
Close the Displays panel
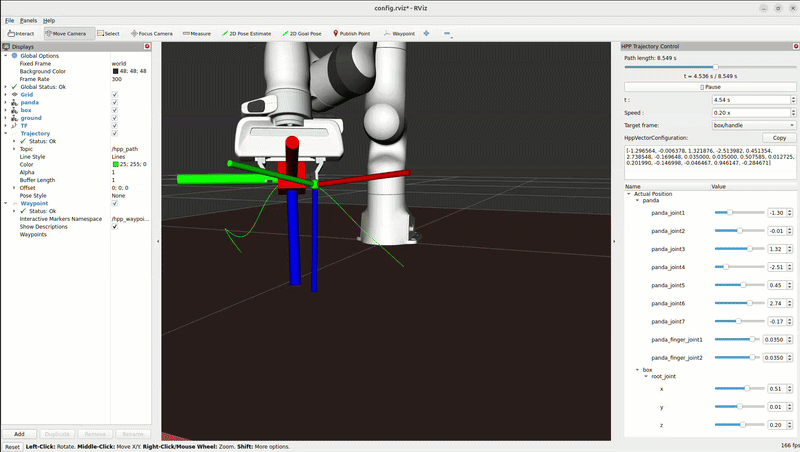147,46
